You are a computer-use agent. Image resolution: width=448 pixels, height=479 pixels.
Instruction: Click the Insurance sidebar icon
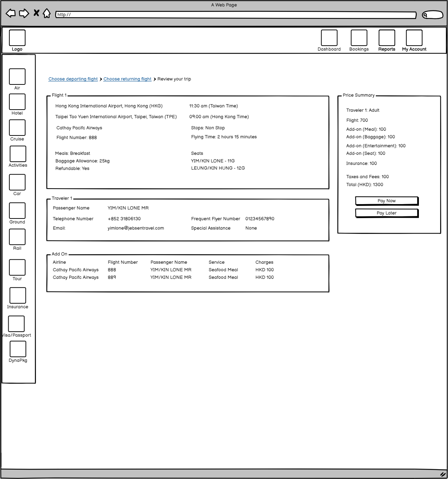point(18,295)
